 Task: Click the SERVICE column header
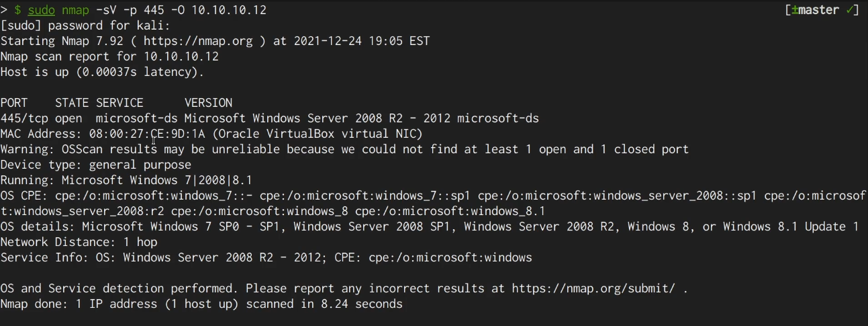[119, 103]
